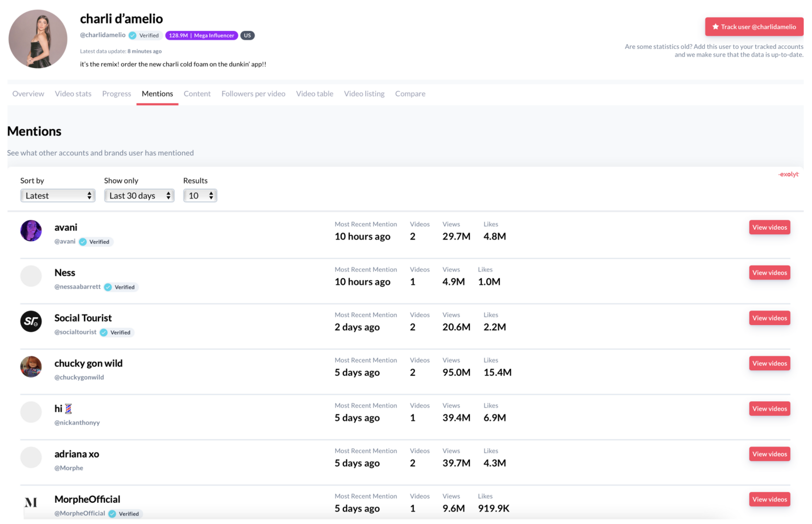Click the chucky gon wild avatar

[31, 367]
